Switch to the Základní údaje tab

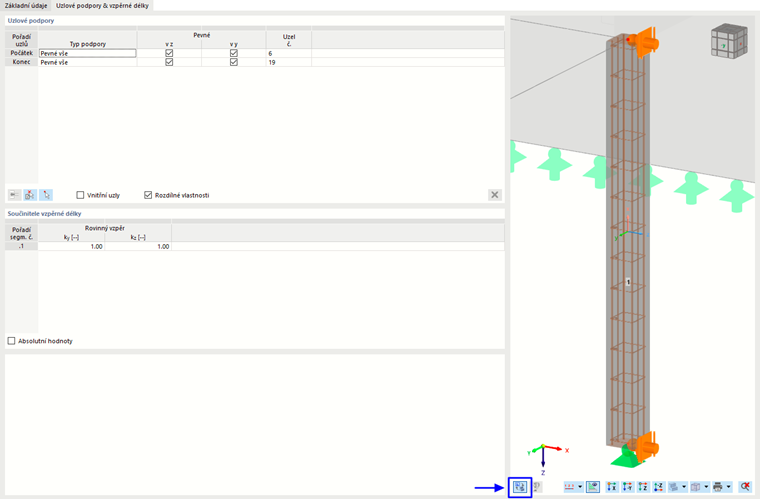[x=26, y=5]
